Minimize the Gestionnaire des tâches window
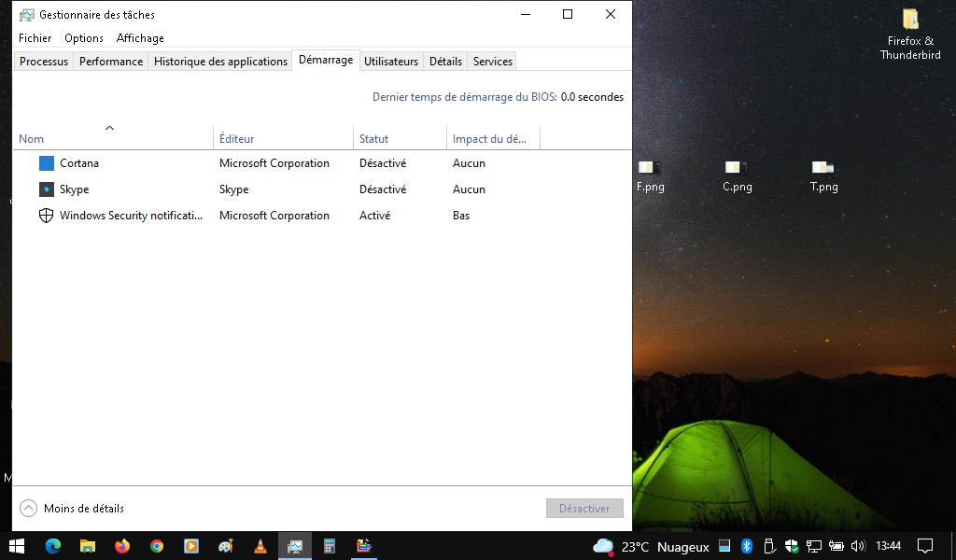The image size is (956, 560). (526, 14)
